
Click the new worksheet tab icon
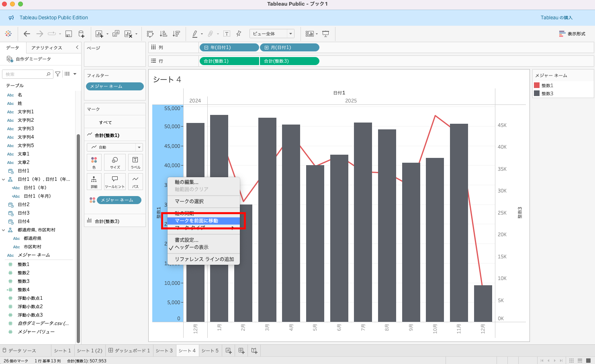pos(229,351)
